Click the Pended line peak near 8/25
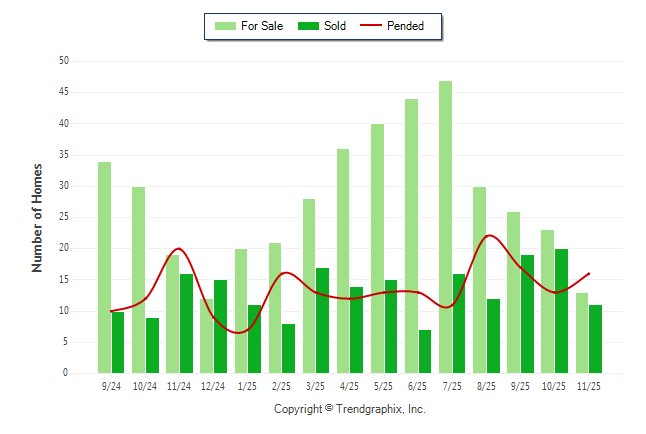The height and width of the screenshot is (434, 646). point(488,236)
